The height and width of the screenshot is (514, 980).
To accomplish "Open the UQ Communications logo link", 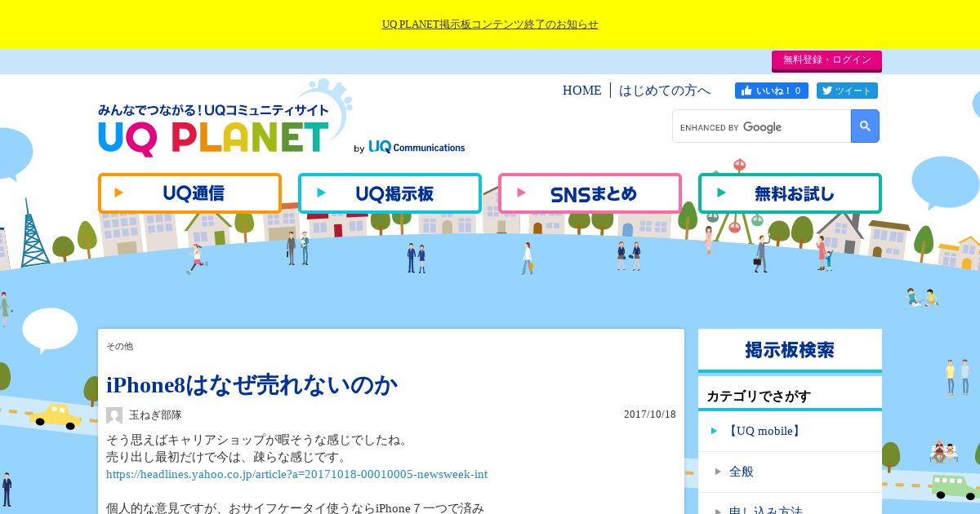I will coord(416,147).
